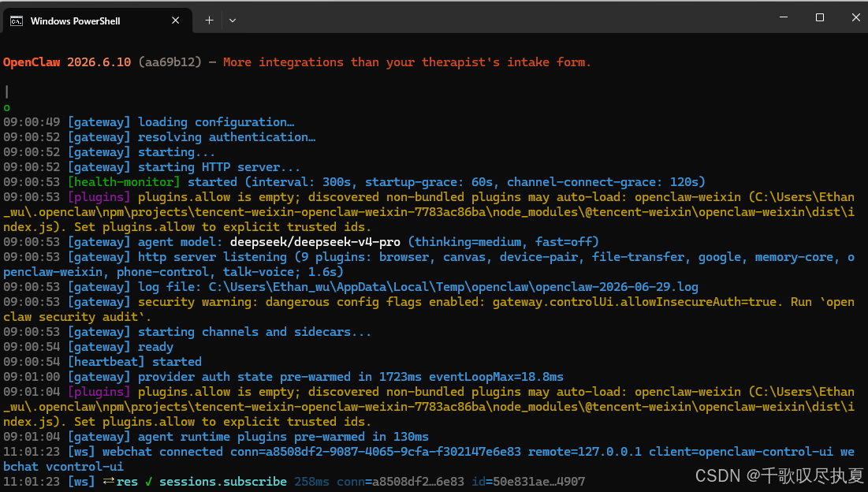The image size is (868, 492).
Task: Click the OpenClaw 2026.6.10 version banner
Action: (67, 62)
